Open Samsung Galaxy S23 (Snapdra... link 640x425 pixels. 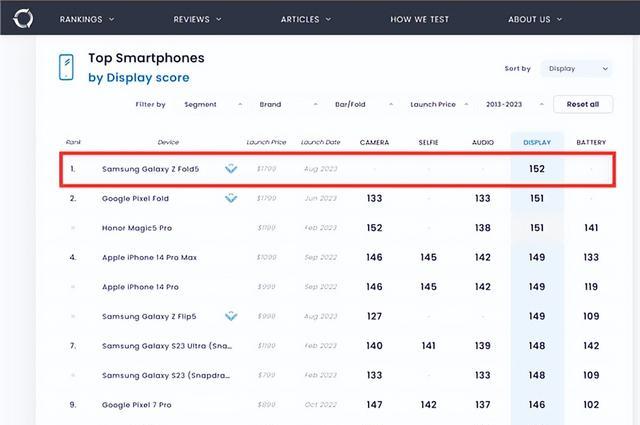click(x=166, y=375)
